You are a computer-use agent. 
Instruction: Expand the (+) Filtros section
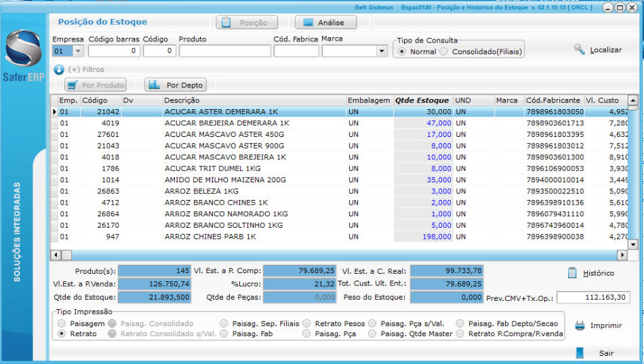(x=86, y=69)
